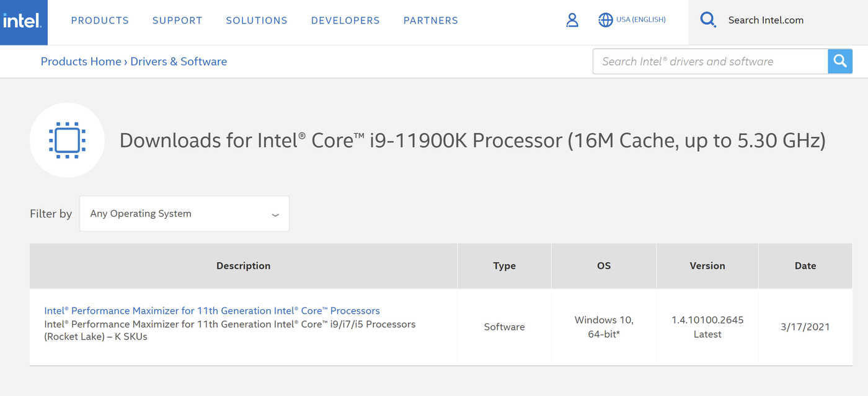Click the blue drivers search magnifier button
The height and width of the screenshot is (396, 868).
point(840,61)
